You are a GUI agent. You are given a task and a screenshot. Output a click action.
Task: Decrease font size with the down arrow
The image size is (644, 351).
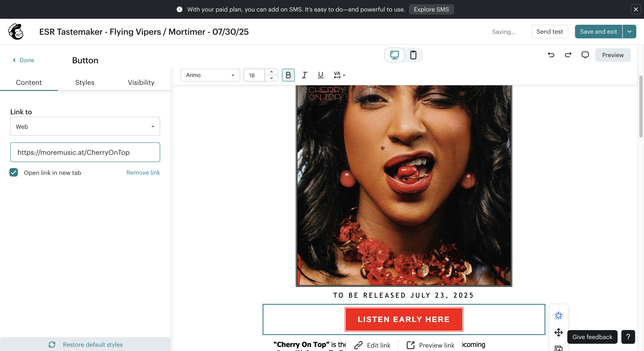(272, 78)
